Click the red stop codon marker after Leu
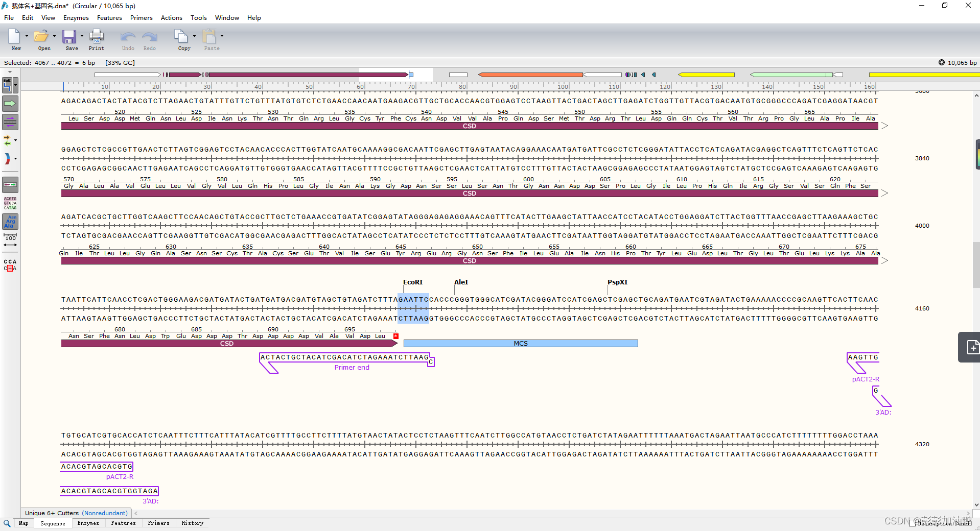980x531 pixels. pyautogui.click(x=395, y=336)
